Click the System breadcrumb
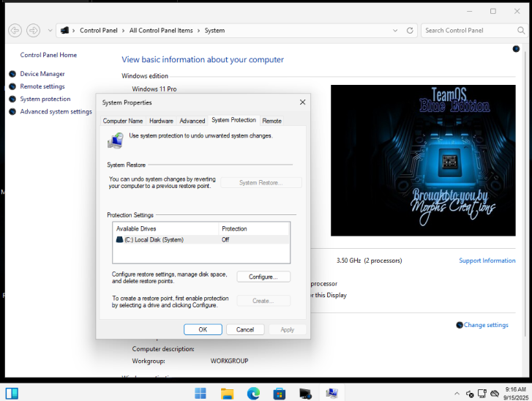Screen dimensions: 532x401 (214, 31)
